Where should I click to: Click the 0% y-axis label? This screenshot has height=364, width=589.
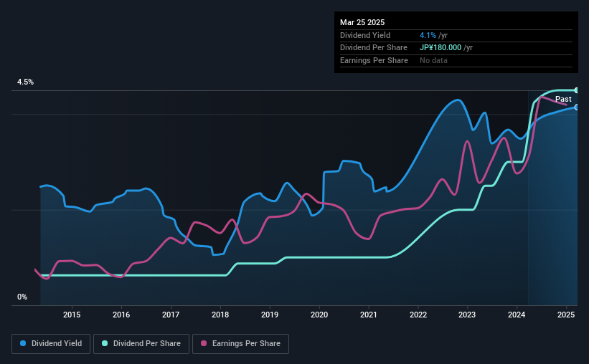[22, 297]
